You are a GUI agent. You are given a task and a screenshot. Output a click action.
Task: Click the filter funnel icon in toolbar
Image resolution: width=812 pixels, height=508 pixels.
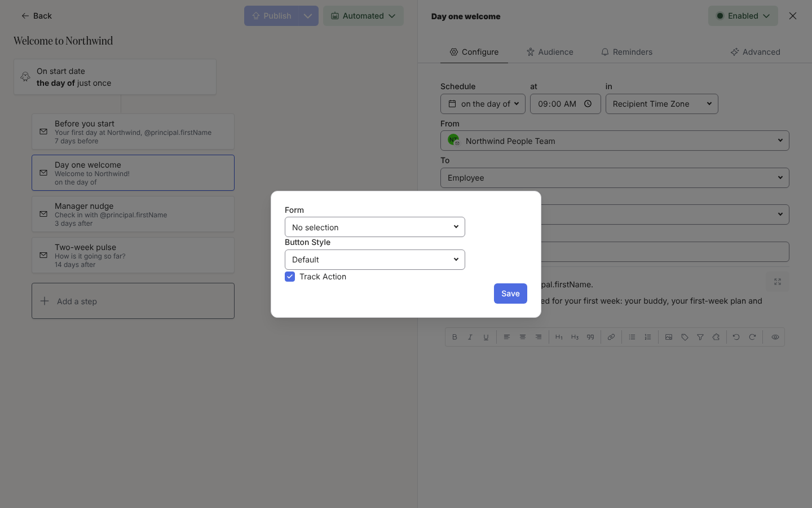coord(700,337)
